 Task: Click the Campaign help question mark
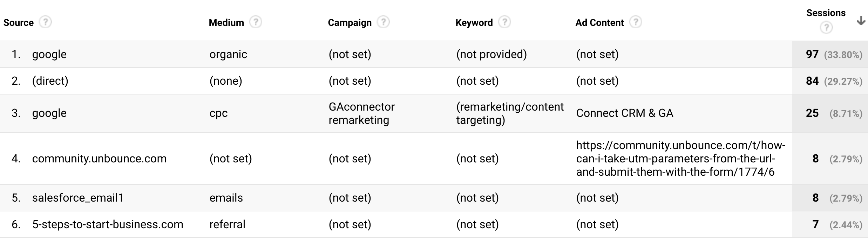point(383,22)
